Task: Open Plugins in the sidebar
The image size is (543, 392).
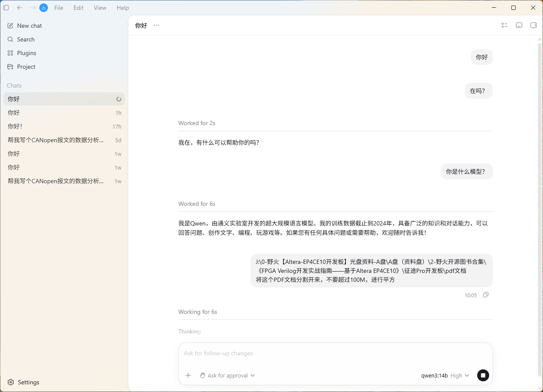Action: (x=64, y=53)
